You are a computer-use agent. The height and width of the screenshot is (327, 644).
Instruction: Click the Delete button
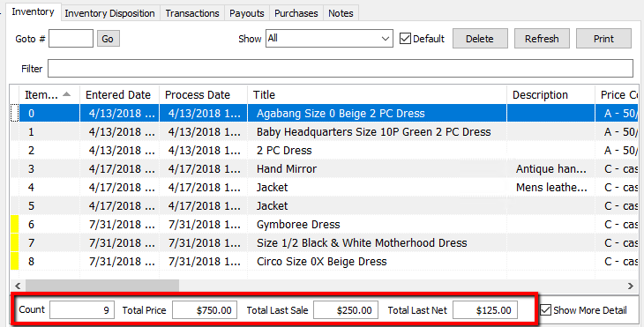[x=480, y=39]
